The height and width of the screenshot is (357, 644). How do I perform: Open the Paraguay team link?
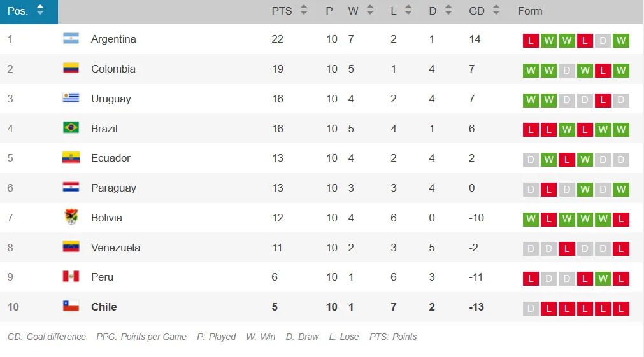click(x=113, y=188)
